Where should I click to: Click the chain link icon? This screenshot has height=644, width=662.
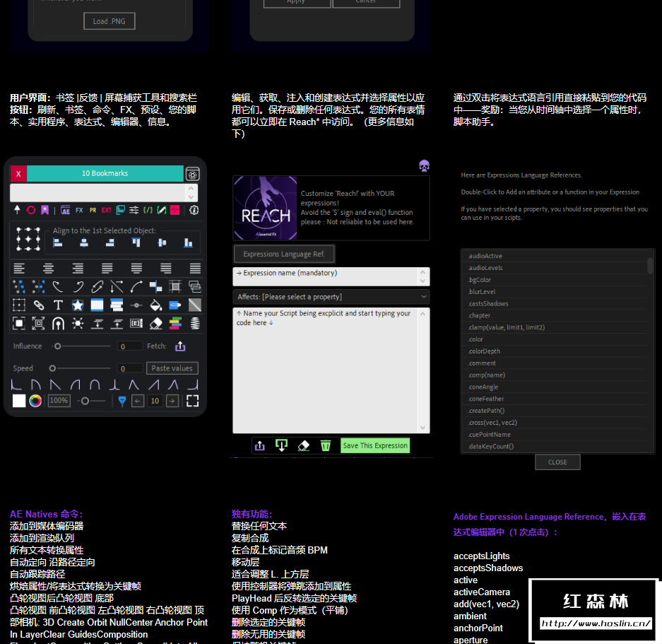point(38,305)
